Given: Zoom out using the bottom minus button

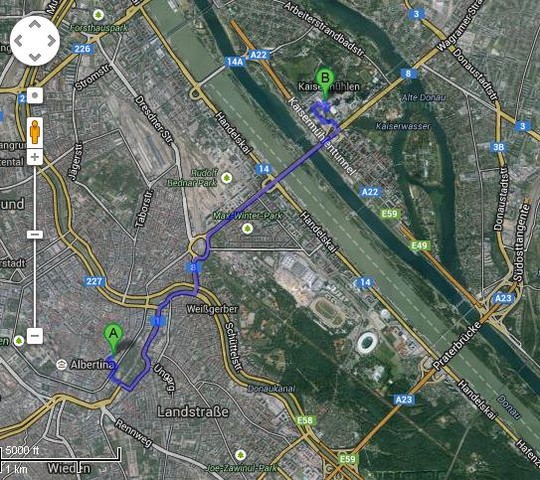Looking at the screenshot, I should (x=35, y=335).
